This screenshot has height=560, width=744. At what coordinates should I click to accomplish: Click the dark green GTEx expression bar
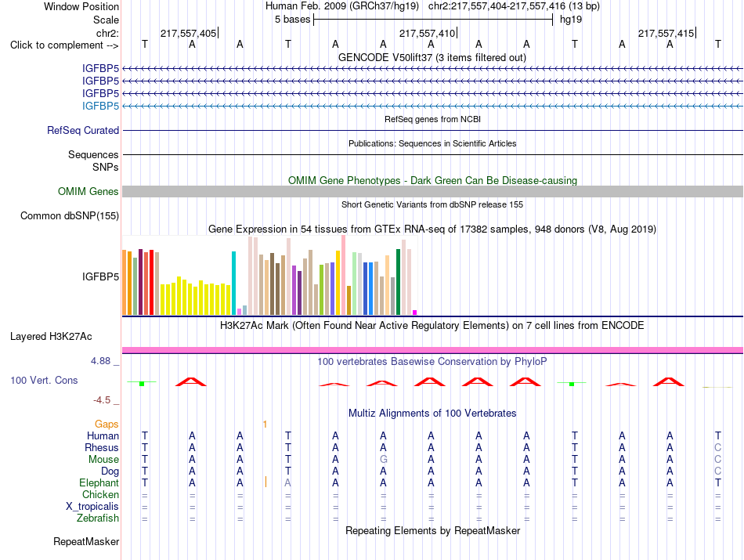click(398, 282)
